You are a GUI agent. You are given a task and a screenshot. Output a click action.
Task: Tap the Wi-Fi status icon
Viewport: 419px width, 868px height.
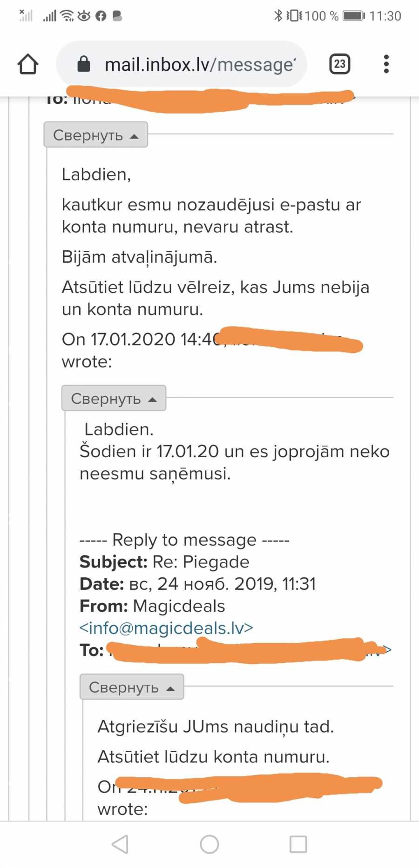click(x=67, y=16)
